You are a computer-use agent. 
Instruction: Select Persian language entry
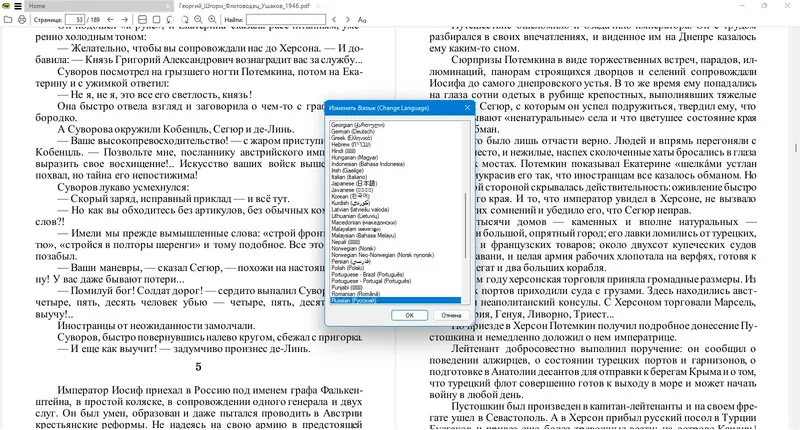coord(351,262)
